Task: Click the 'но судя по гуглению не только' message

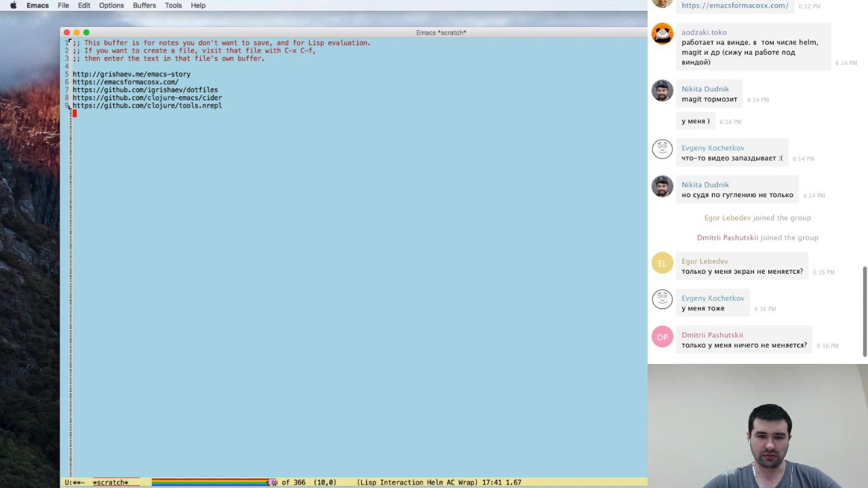Action: (737, 195)
